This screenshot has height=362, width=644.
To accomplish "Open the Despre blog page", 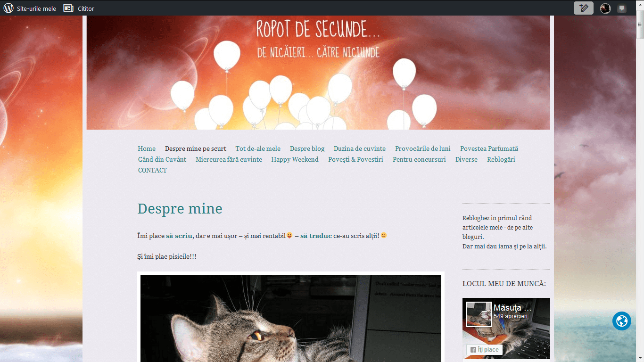I will coord(307,148).
